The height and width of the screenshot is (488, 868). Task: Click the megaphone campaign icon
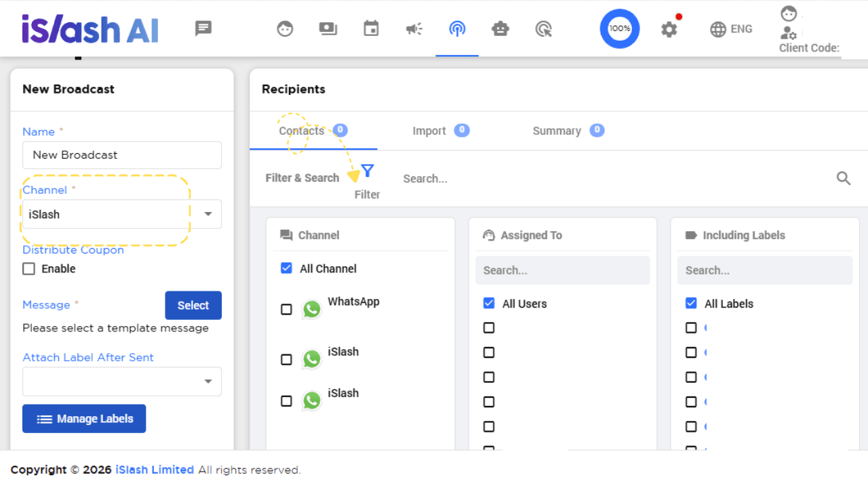[414, 29]
